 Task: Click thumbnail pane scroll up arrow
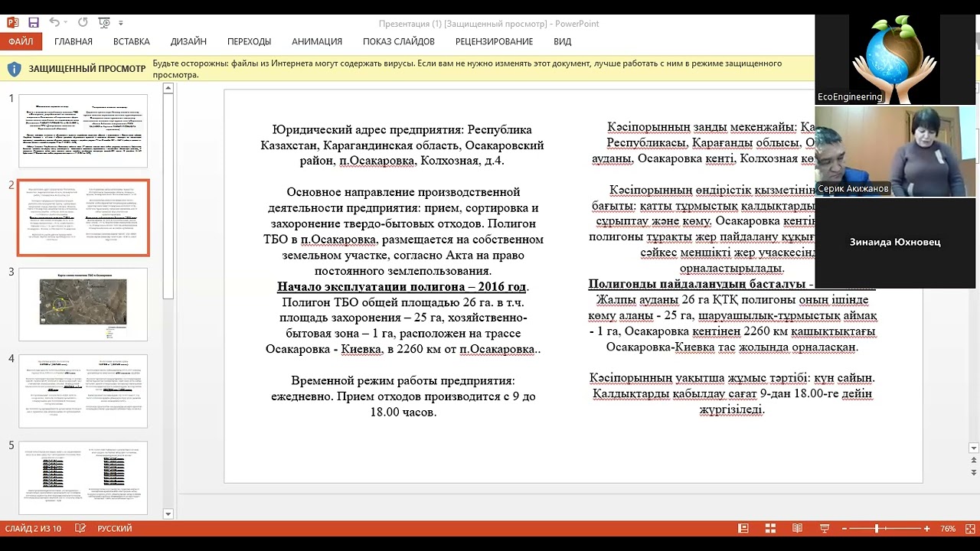click(x=168, y=89)
